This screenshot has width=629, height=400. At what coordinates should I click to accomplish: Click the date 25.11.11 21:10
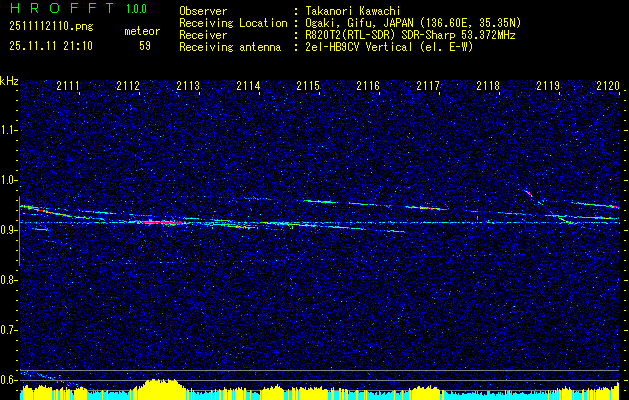(51, 46)
